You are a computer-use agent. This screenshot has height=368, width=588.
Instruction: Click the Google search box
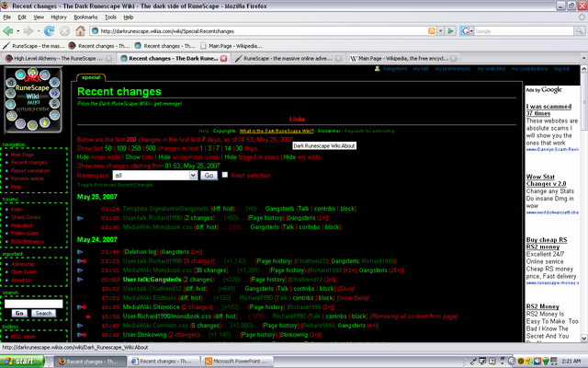click(x=524, y=30)
